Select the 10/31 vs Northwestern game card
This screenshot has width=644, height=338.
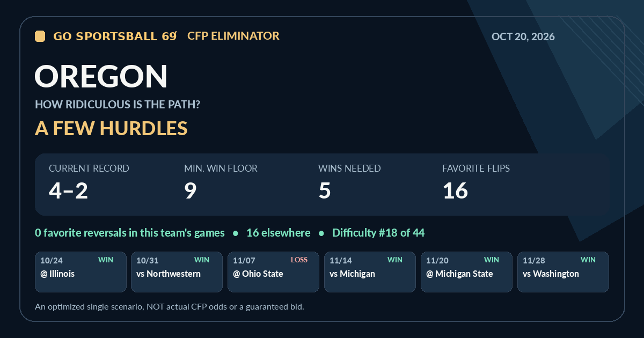click(177, 272)
